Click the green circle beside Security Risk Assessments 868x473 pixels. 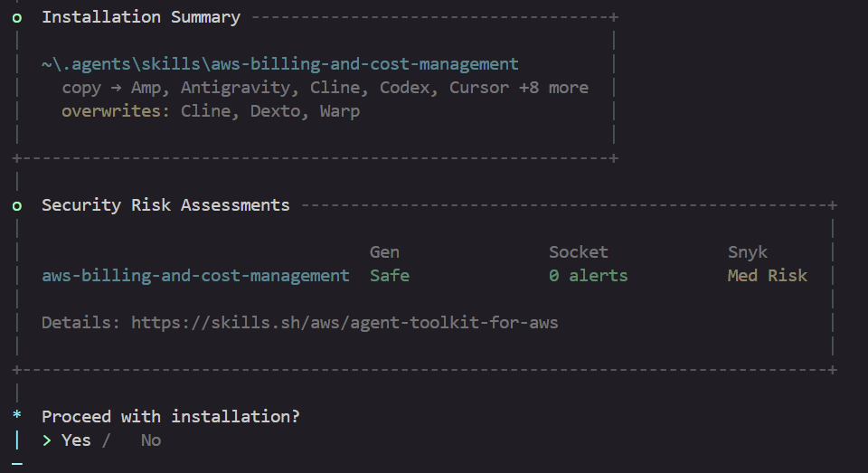(17, 206)
